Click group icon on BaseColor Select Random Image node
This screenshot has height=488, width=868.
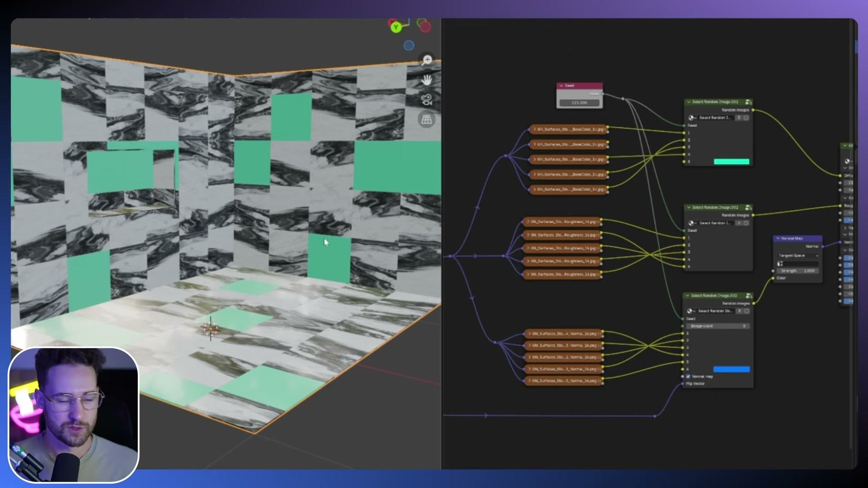pyautogui.click(x=748, y=102)
